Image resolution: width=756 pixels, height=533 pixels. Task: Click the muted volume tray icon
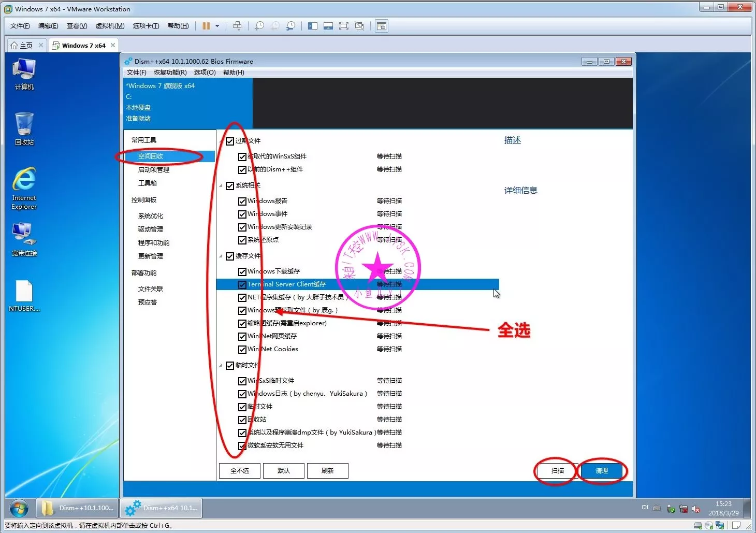696,509
